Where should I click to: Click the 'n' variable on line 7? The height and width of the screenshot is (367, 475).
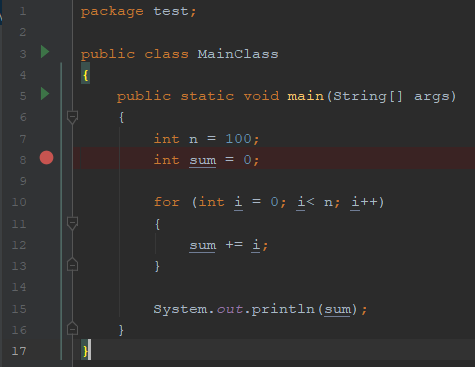click(x=194, y=139)
